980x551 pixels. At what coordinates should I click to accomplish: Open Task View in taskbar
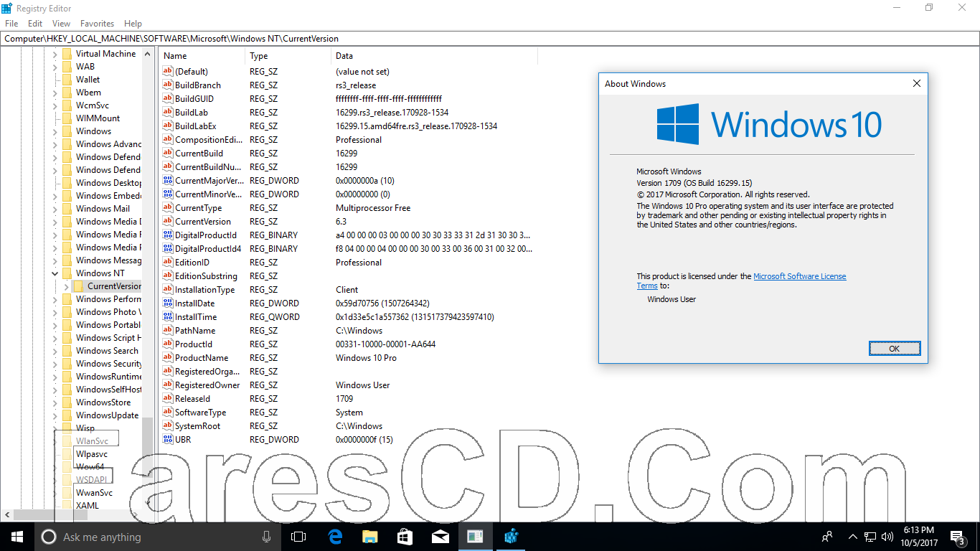[x=298, y=537]
